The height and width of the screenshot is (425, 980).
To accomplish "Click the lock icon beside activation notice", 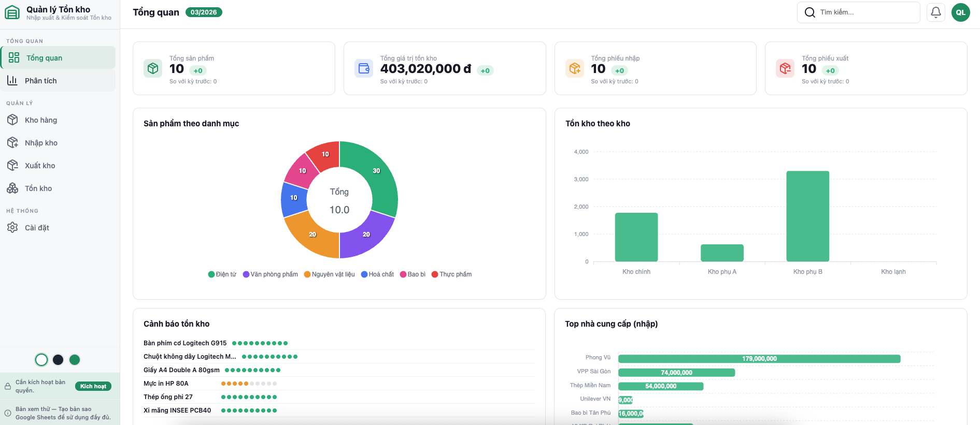I will [8, 386].
